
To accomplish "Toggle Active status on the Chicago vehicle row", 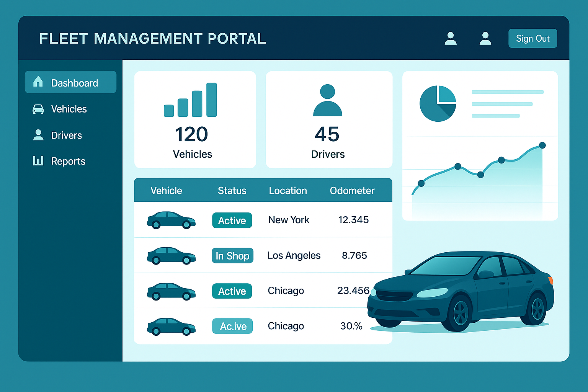I will pos(232,291).
